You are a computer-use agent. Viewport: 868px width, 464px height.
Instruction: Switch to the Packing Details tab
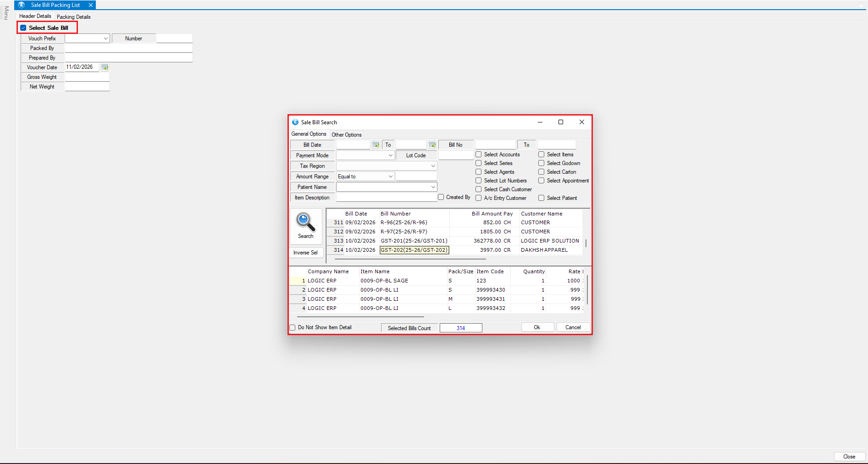coord(74,17)
